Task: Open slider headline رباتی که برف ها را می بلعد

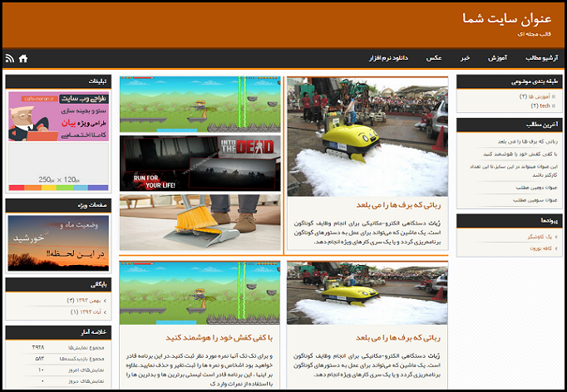Action: (398, 205)
